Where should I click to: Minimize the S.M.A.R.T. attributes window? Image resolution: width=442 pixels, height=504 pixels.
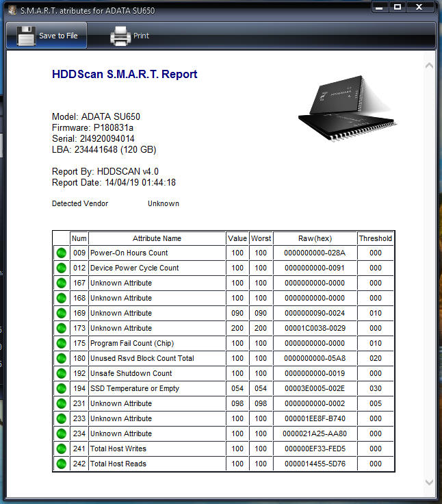379,7
